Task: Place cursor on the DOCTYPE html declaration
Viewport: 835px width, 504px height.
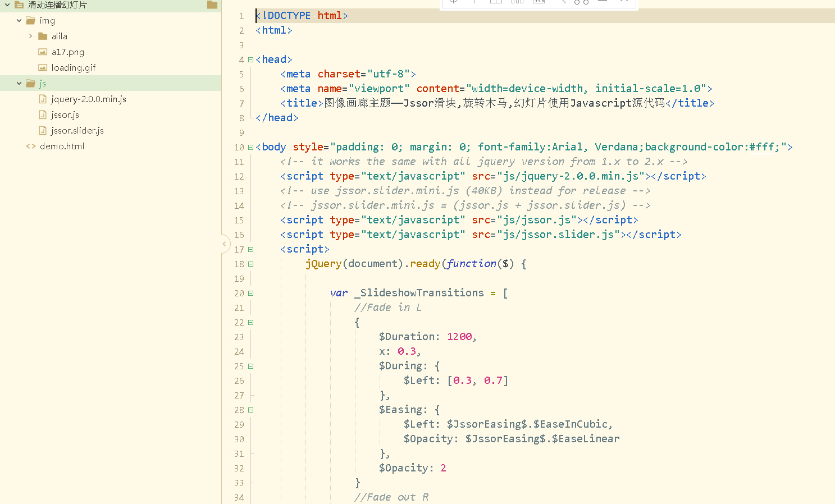Action: (x=302, y=16)
